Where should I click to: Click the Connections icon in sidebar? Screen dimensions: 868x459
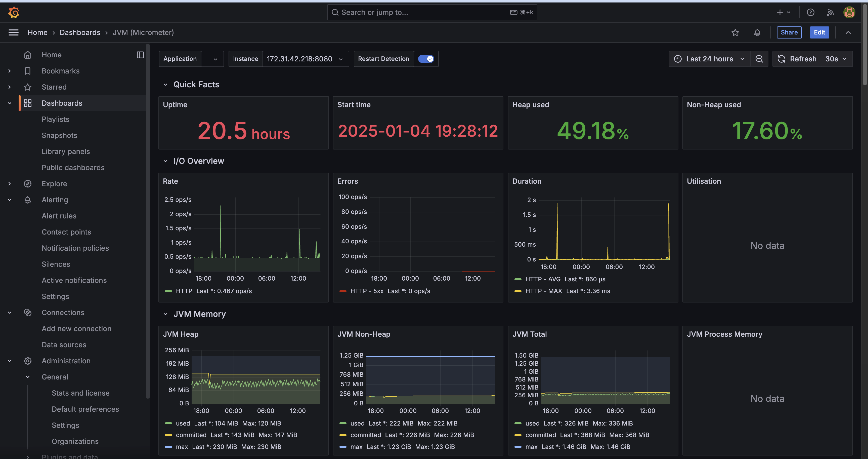(x=28, y=312)
